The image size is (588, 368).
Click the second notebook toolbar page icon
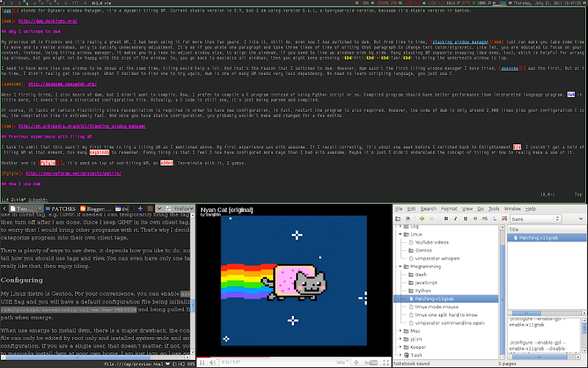[408, 219]
